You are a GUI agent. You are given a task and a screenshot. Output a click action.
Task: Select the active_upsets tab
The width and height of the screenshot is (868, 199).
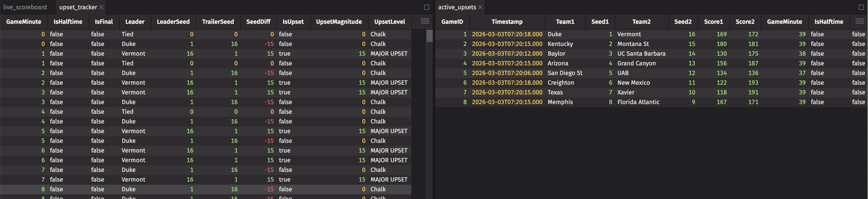coord(457,7)
